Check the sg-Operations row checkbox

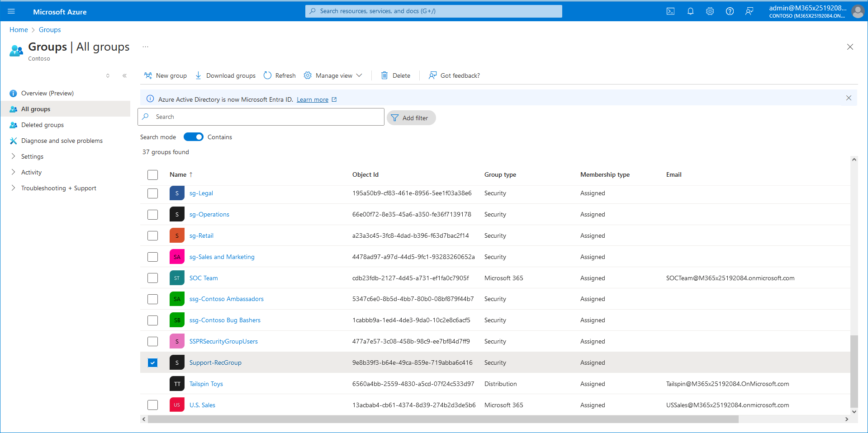[153, 215]
